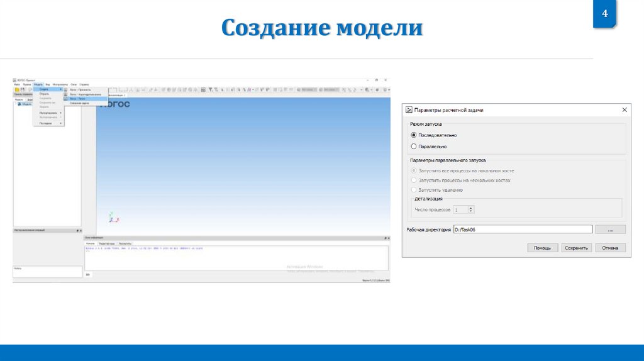Image resolution: width=644 pixels, height=361 pixels.
Task: Choose 'Запустить удаленно' radio option
Action: coord(413,189)
